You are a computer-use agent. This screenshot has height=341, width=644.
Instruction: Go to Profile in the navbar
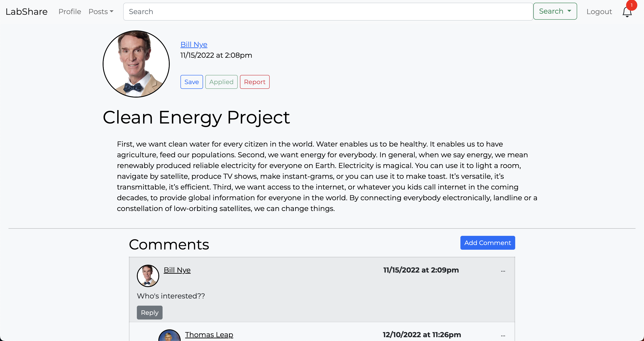coord(70,11)
